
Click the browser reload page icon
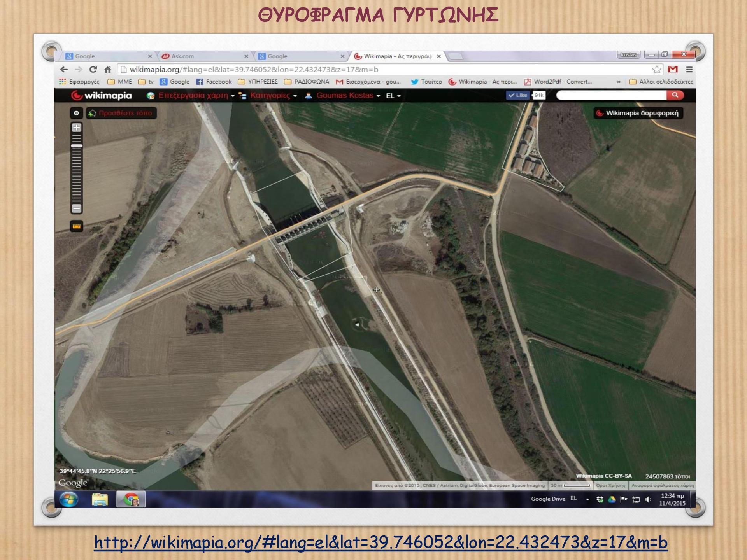click(93, 68)
